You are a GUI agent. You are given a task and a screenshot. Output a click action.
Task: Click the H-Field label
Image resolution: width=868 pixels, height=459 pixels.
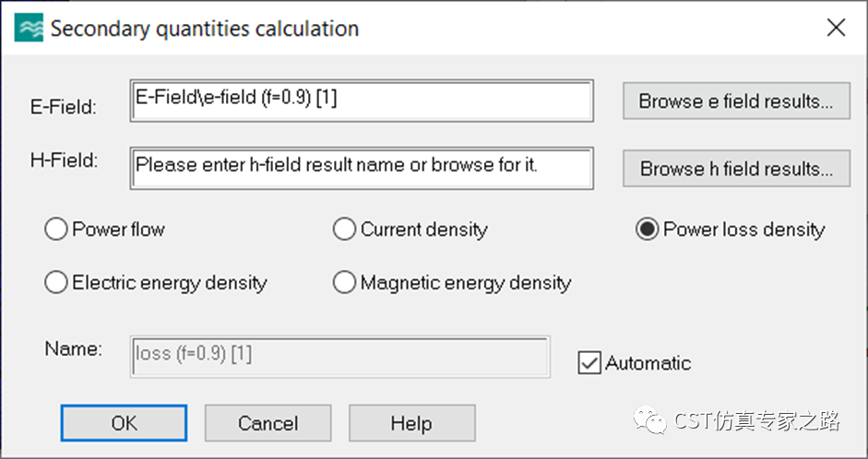pyautogui.click(x=64, y=159)
